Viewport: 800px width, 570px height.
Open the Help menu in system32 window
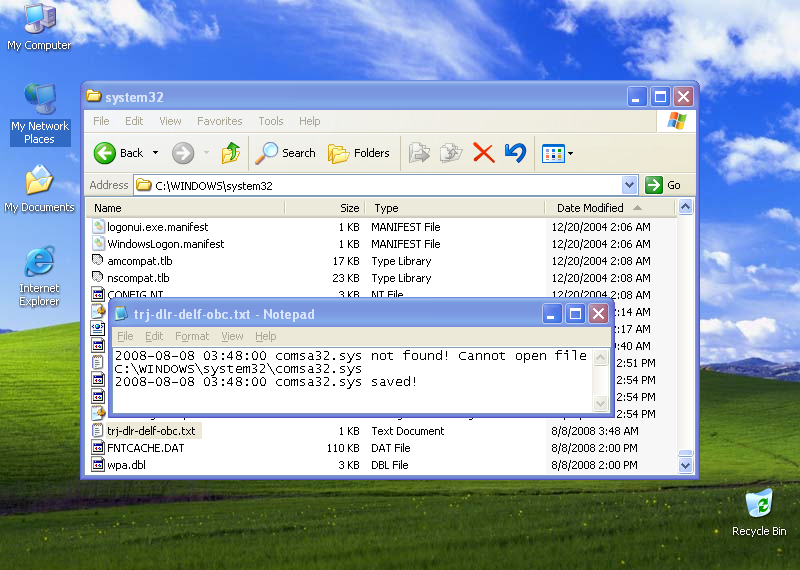(310, 121)
